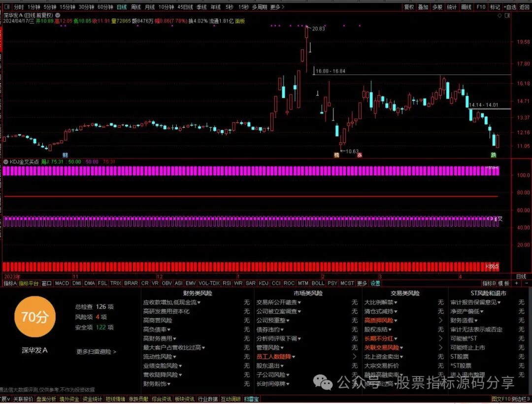The width and height of the screenshot is (532, 404).
Task: Click 更多 on the indicator bar
Action: pos(362,283)
